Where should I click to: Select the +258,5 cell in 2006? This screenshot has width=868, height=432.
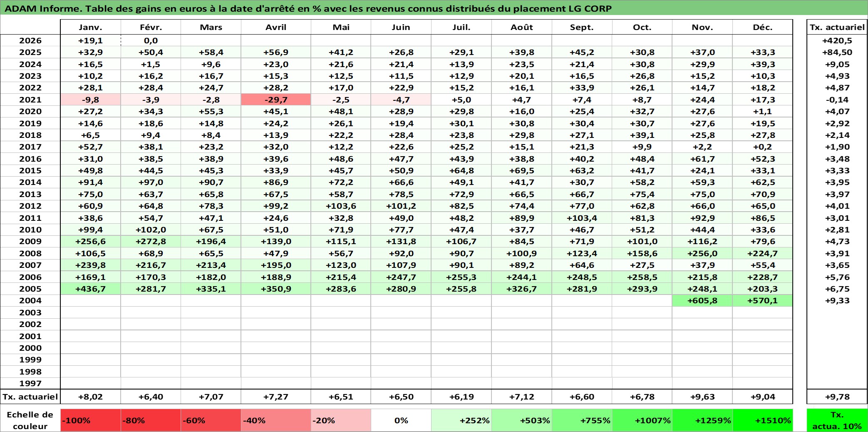coord(642,277)
